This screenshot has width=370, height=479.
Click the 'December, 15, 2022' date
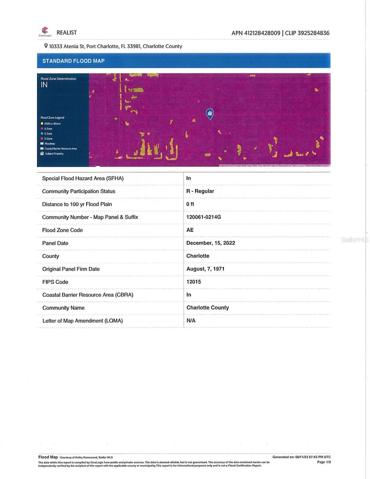tap(211, 243)
